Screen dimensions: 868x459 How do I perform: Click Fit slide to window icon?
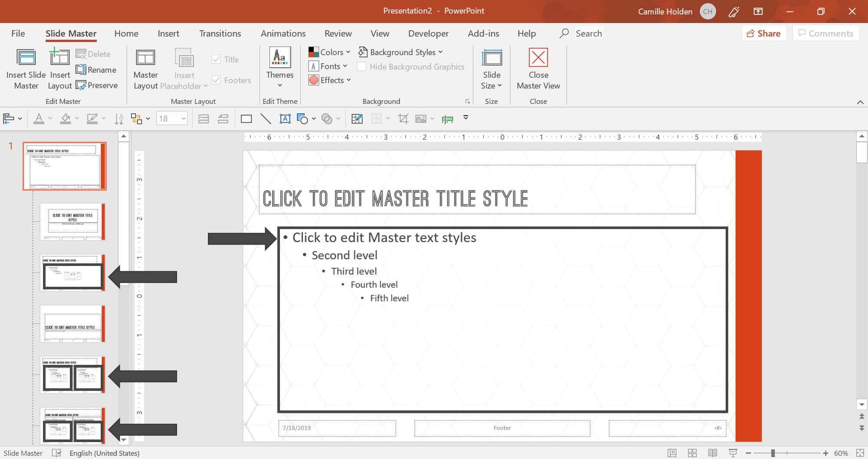point(860,453)
